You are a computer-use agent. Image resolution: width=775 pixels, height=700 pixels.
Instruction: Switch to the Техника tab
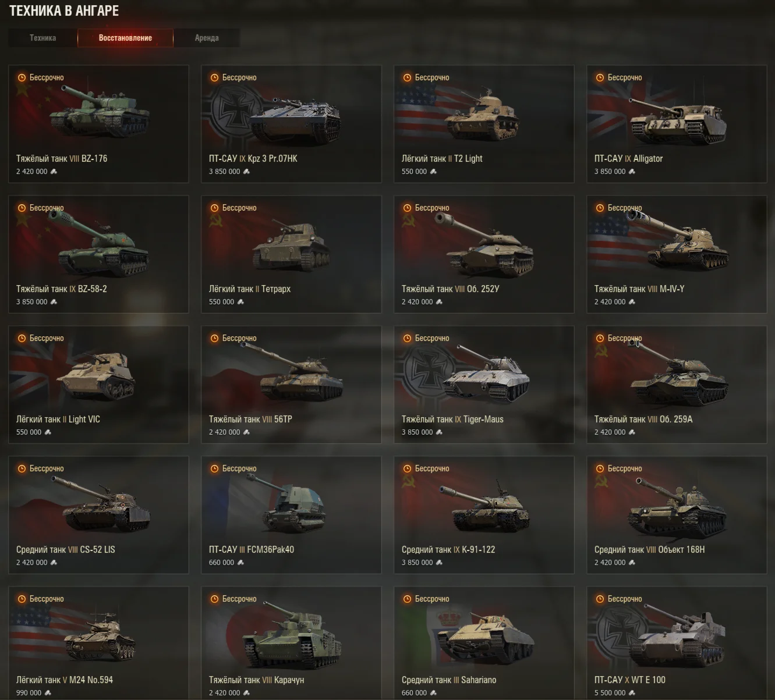coord(43,38)
